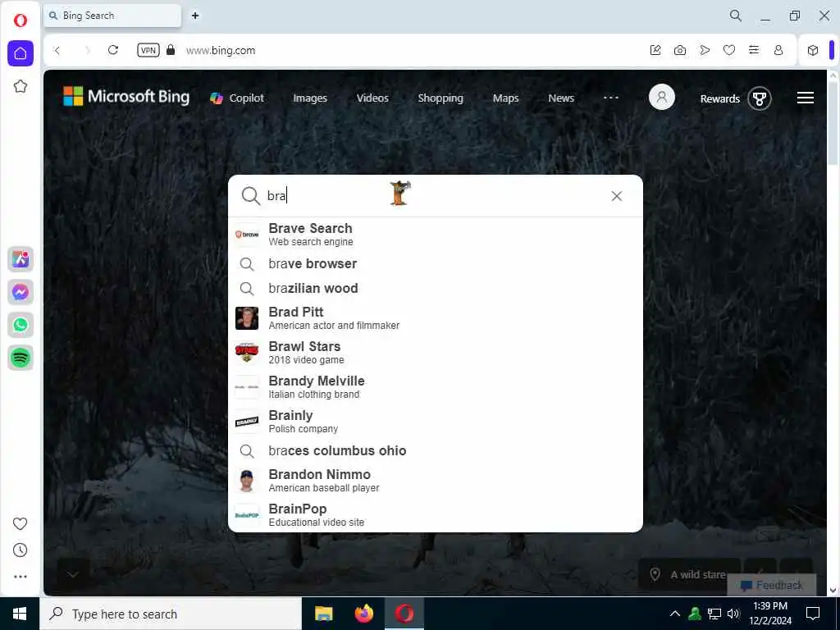Clear the search box with X
This screenshot has width=840, height=630.
(x=617, y=196)
